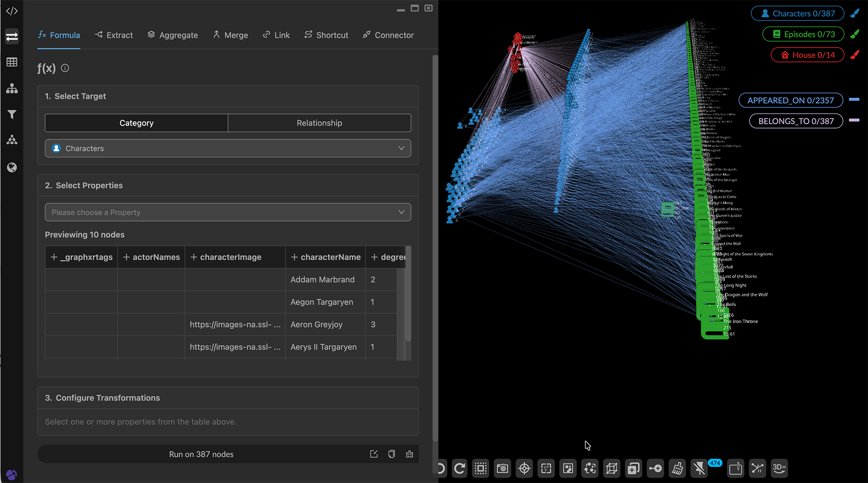Image resolution: width=868 pixels, height=483 pixels.
Task: Click the info icon next to f(x)
Action: (x=65, y=68)
